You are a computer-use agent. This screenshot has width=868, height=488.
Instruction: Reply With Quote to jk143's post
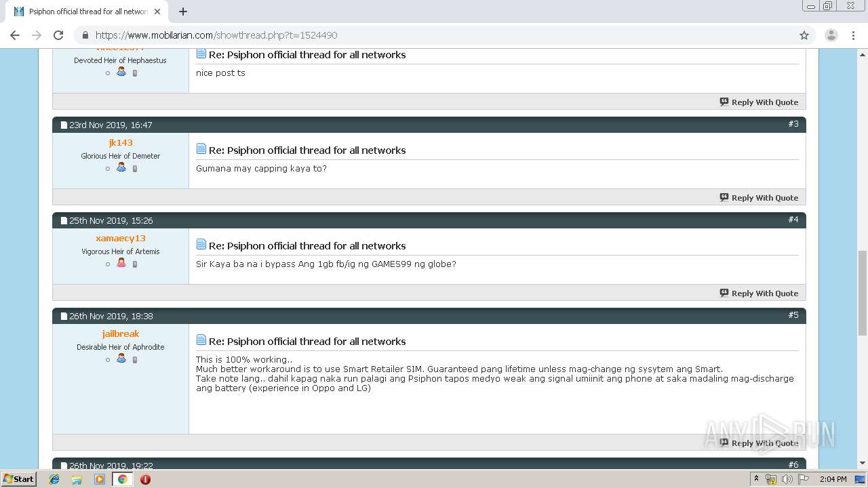click(x=759, y=198)
